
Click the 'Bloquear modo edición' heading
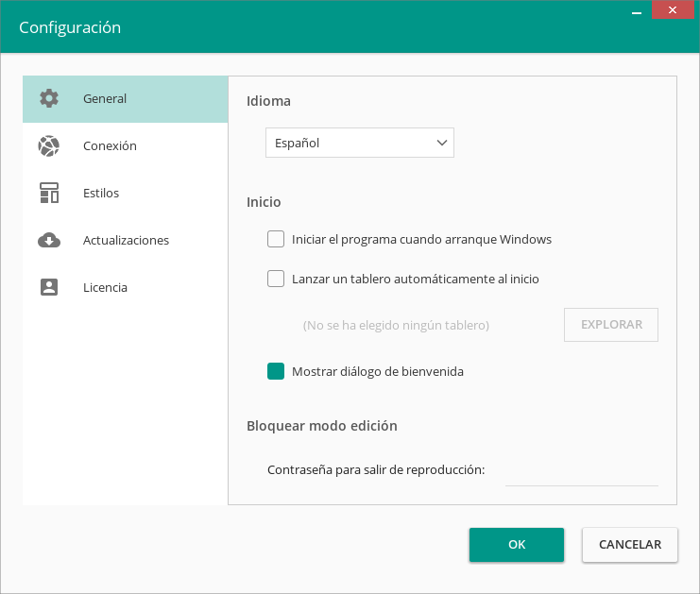(322, 426)
